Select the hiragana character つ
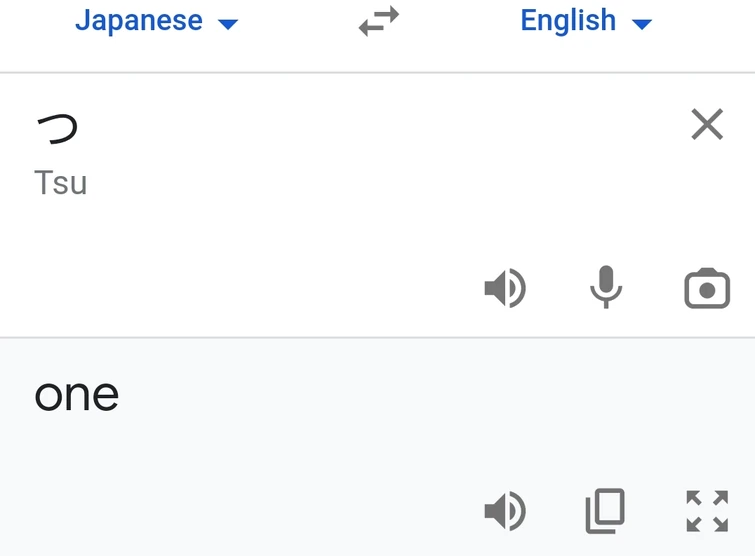The image size is (755, 556). coord(57,128)
